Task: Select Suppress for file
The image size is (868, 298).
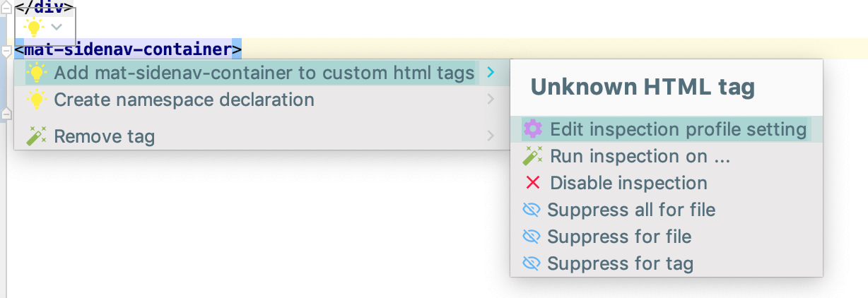Action: click(x=619, y=237)
